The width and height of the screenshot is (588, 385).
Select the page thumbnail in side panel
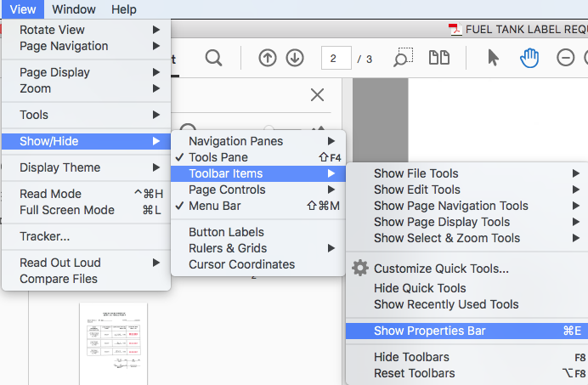(113, 343)
